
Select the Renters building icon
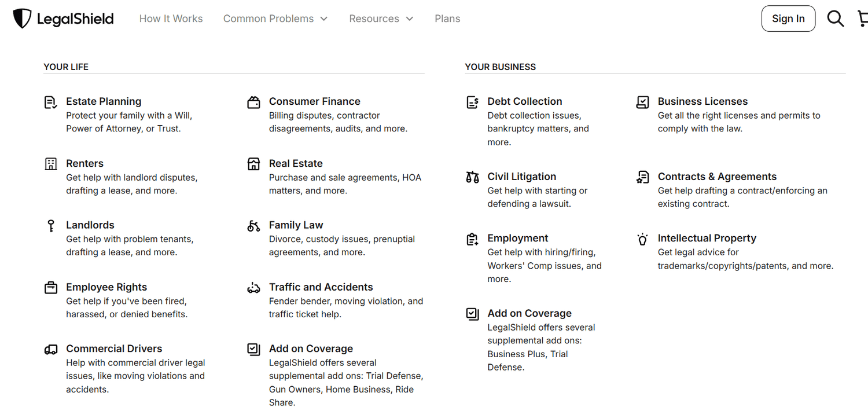coord(51,164)
